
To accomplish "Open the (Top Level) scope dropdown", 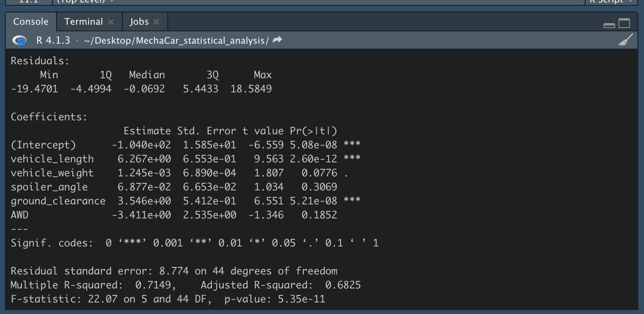I will (x=86, y=2).
